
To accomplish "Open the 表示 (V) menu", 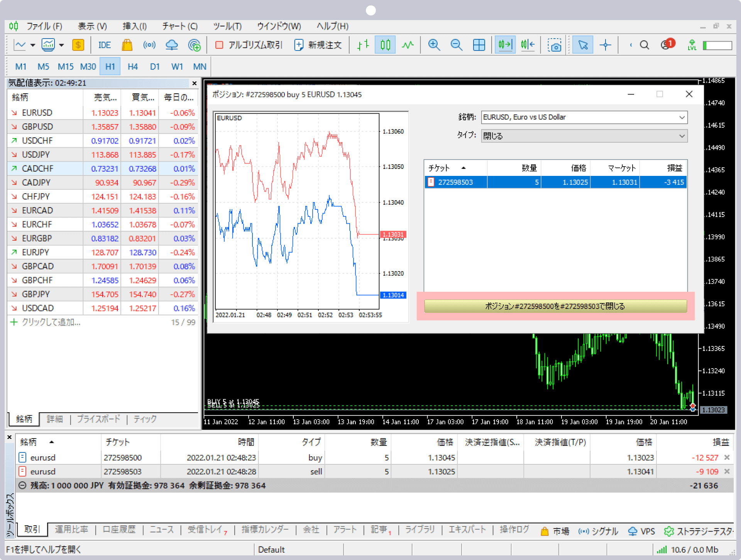I will click(x=93, y=26).
